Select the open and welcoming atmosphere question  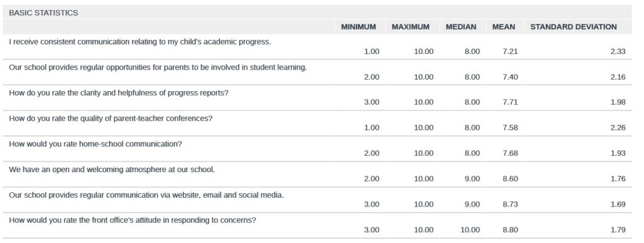coord(112,170)
